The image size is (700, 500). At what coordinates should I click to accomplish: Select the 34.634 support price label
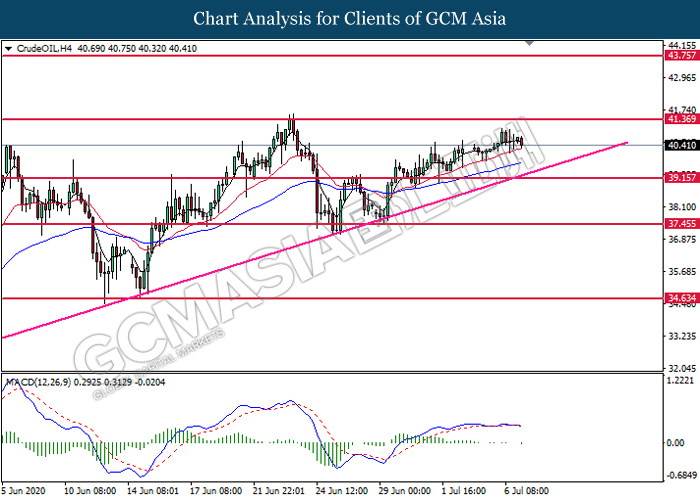click(682, 298)
